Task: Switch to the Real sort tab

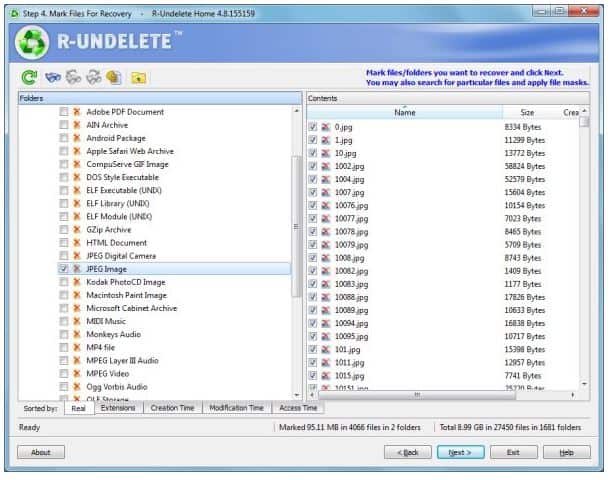Action: 79,408
